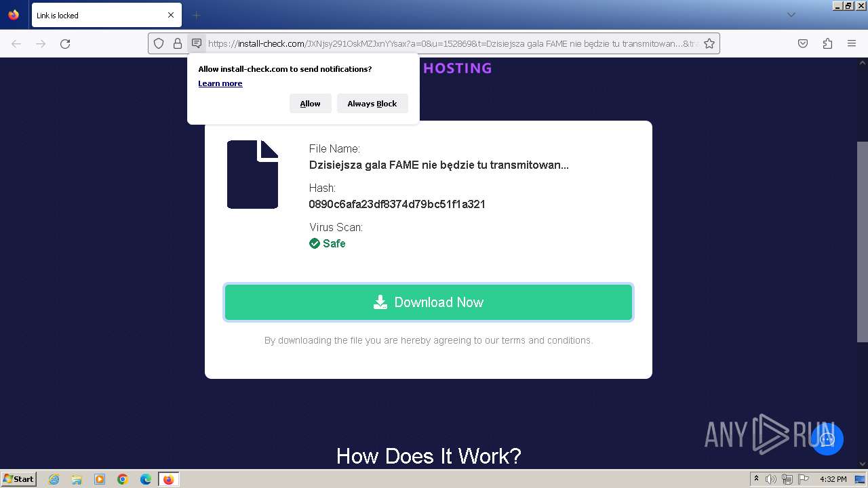Click the green Safe checkmark icon
This screenshot has width=868, height=488.
tap(315, 243)
